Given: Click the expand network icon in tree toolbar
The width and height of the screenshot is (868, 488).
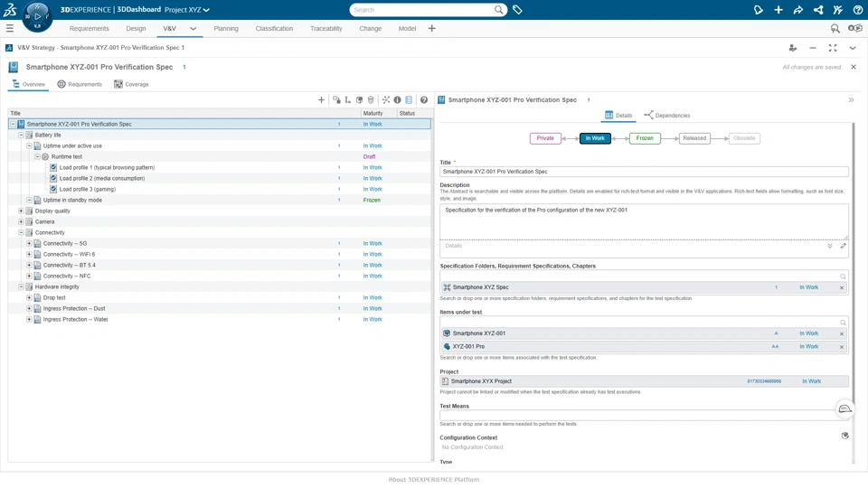Looking at the screenshot, I should [x=386, y=99].
